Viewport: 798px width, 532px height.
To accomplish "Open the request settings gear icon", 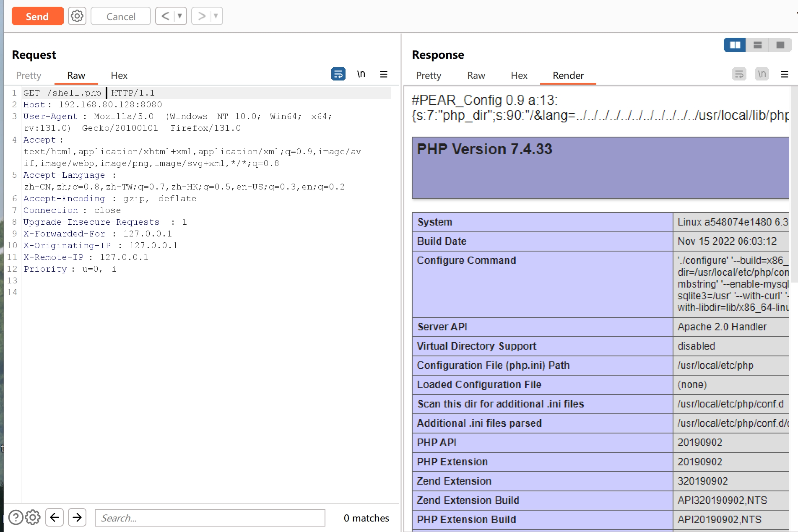I will point(77,16).
